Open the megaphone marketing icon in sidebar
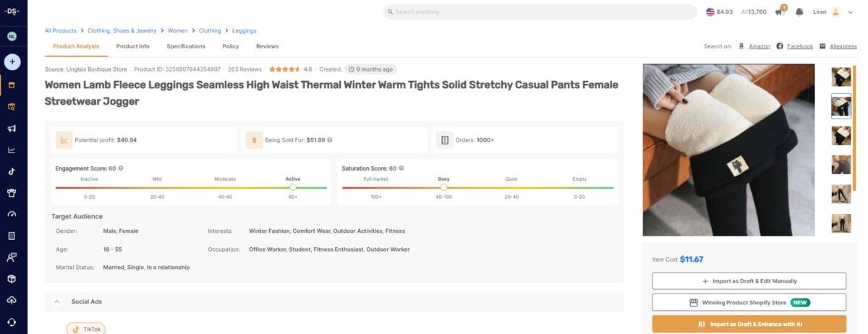This screenshot has width=868, height=334. tap(12, 128)
